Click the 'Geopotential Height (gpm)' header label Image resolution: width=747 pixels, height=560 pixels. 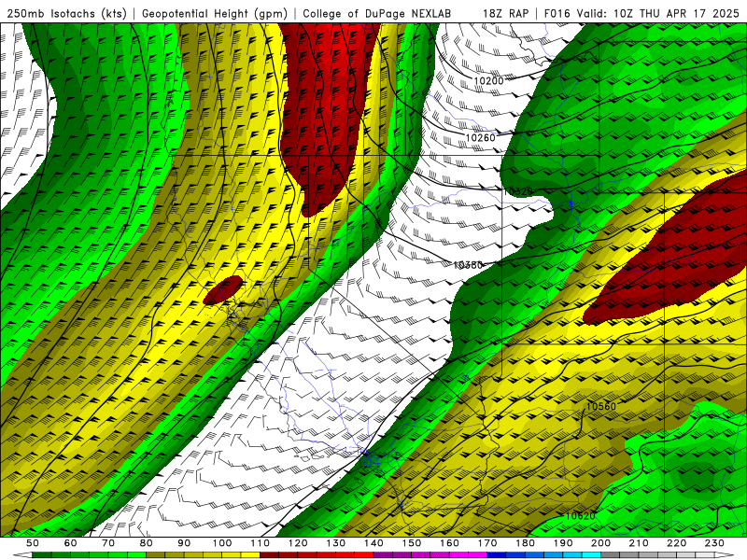[215, 13]
